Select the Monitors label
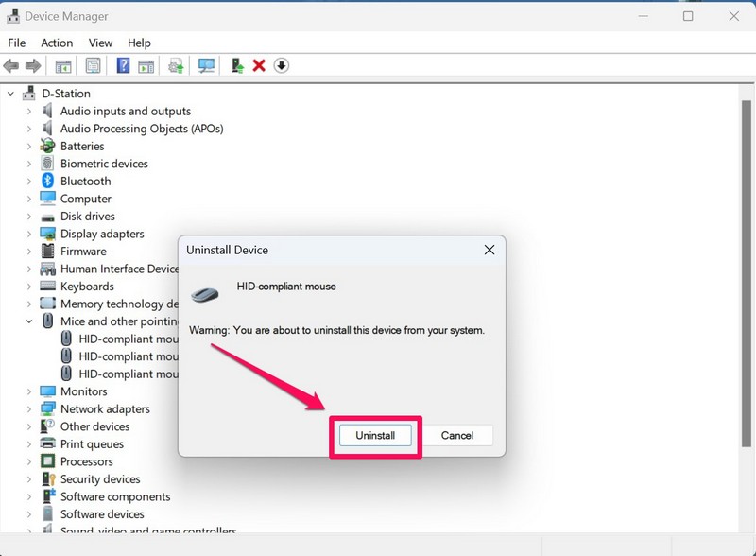The height and width of the screenshot is (556, 756). [x=83, y=391]
